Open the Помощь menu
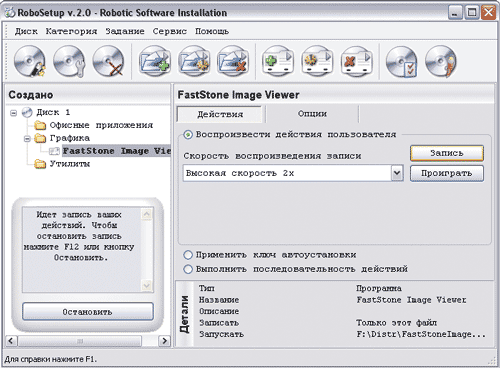500x368 pixels. [x=212, y=31]
